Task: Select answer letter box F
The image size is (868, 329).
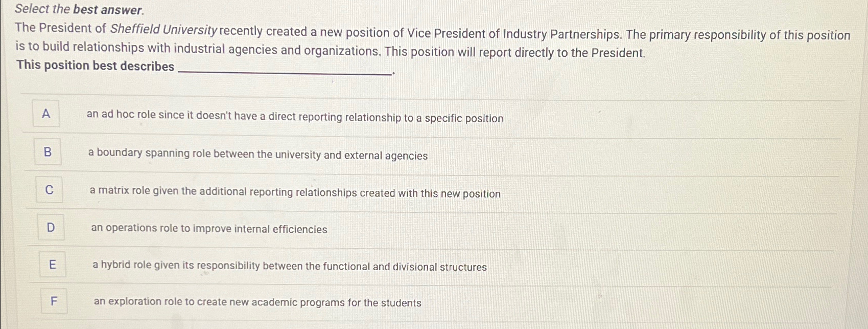Action: (54, 301)
